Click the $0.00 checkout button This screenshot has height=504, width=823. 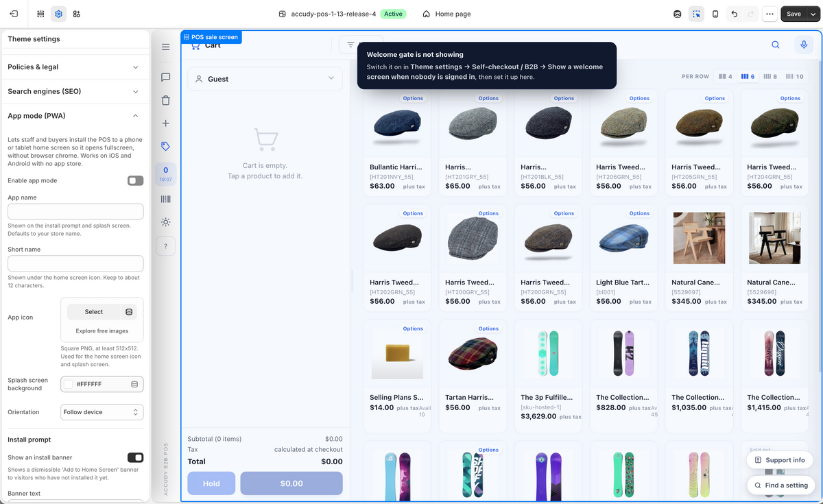click(291, 483)
